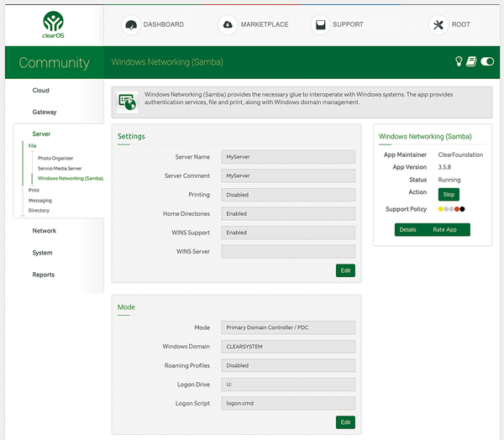Click the Community edition heading

coord(55,63)
